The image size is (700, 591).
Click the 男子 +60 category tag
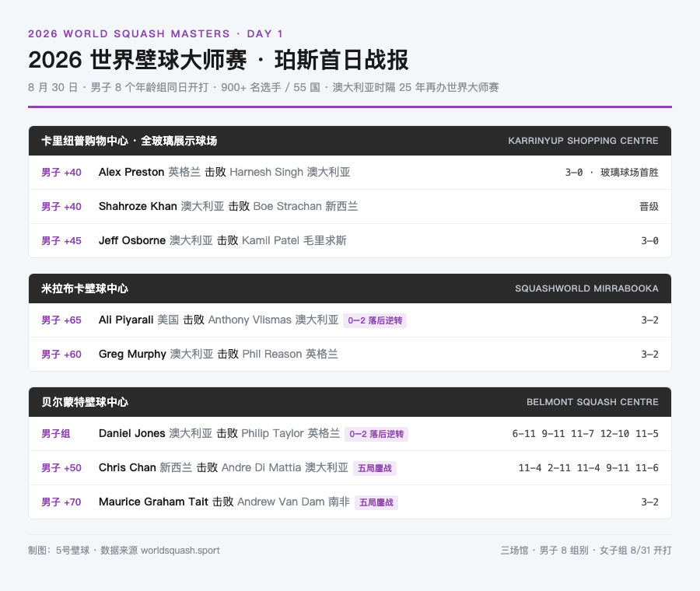(x=61, y=355)
